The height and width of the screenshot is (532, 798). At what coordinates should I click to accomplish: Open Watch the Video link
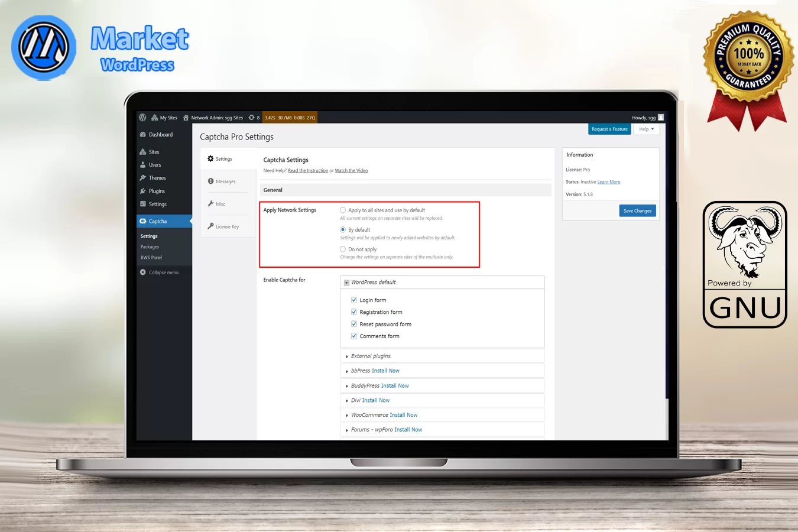coord(351,171)
